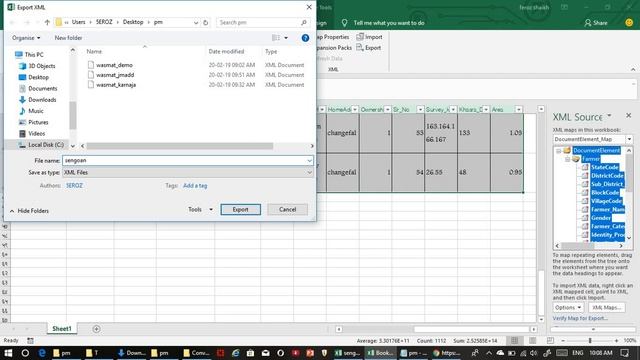This screenshot has height=360, width=640.
Task: Open 3D Objects in navigation pane
Action: tap(37, 66)
